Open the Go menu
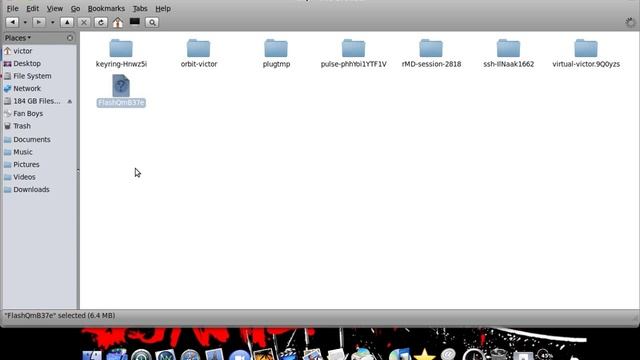The height and width of the screenshot is (360, 640). click(x=76, y=9)
